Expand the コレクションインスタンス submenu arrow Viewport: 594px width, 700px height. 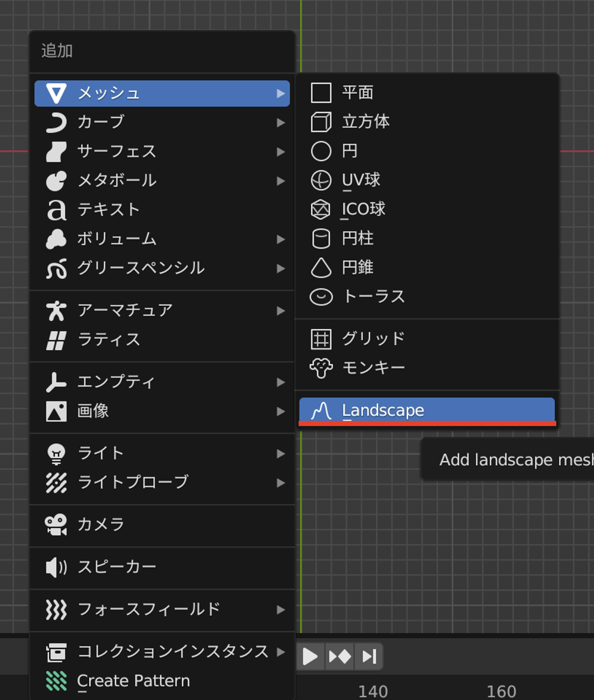click(281, 652)
